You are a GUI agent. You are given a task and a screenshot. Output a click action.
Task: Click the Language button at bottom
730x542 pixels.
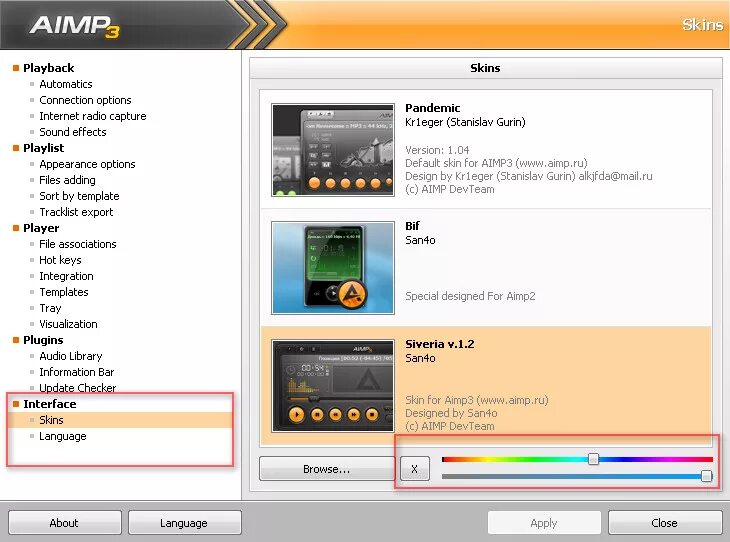pyautogui.click(x=184, y=523)
